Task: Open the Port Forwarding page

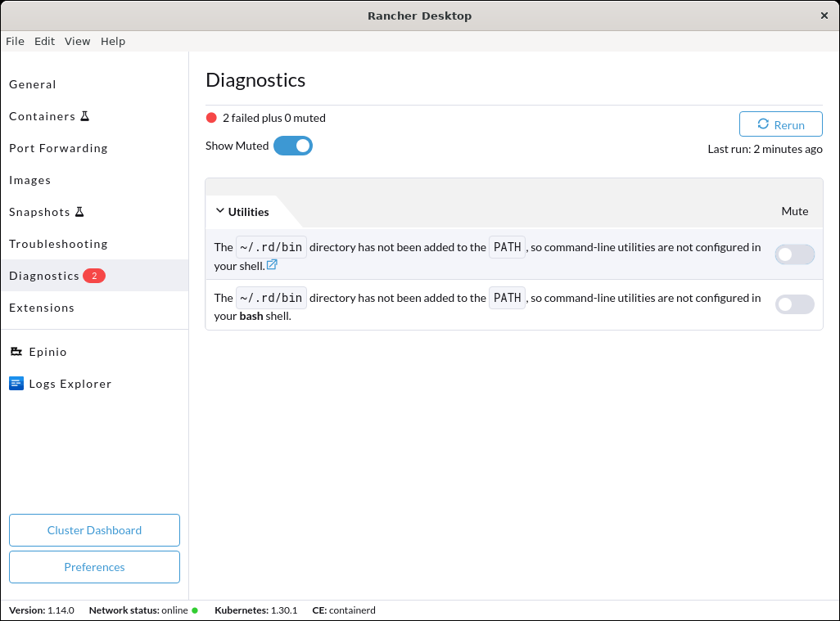Action: tap(94, 148)
